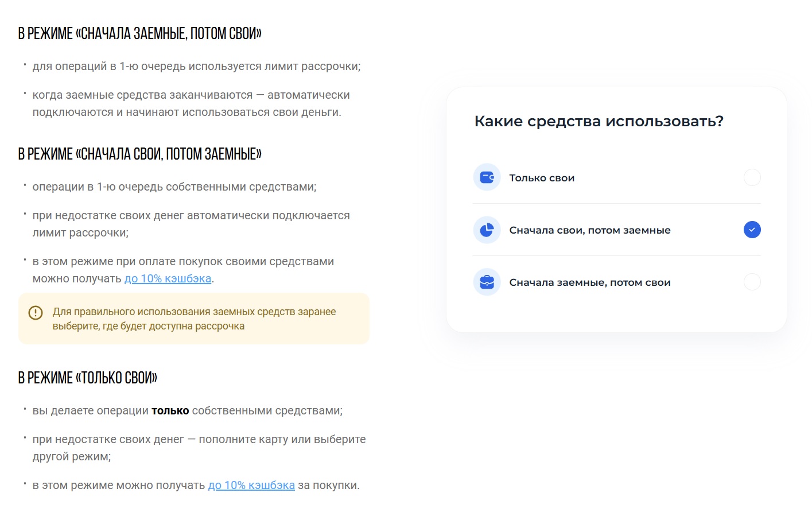Image resolution: width=812 pixels, height=516 pixels.
Task: Click bullet операции в 1-ю очередь собственными средствами
Action: tap(174, 187)
